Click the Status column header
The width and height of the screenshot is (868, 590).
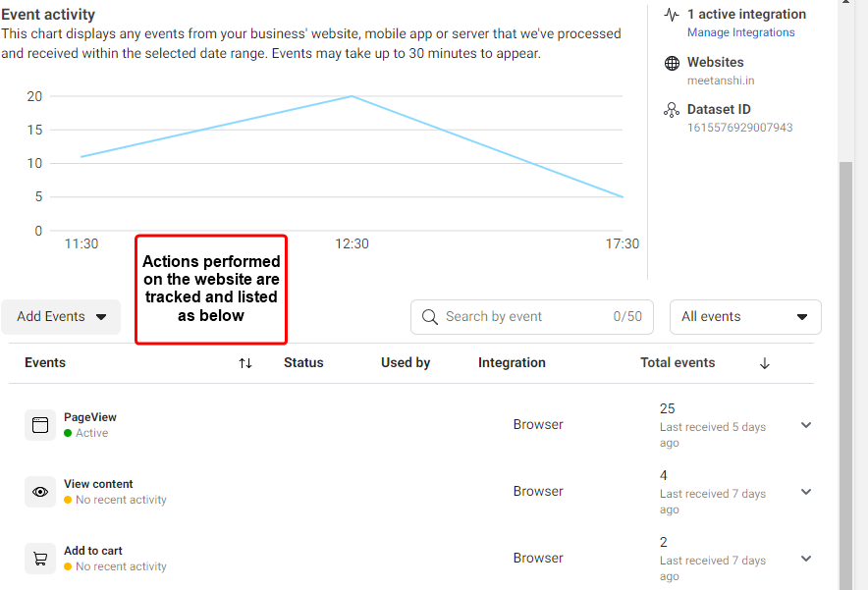coord(303,362)
